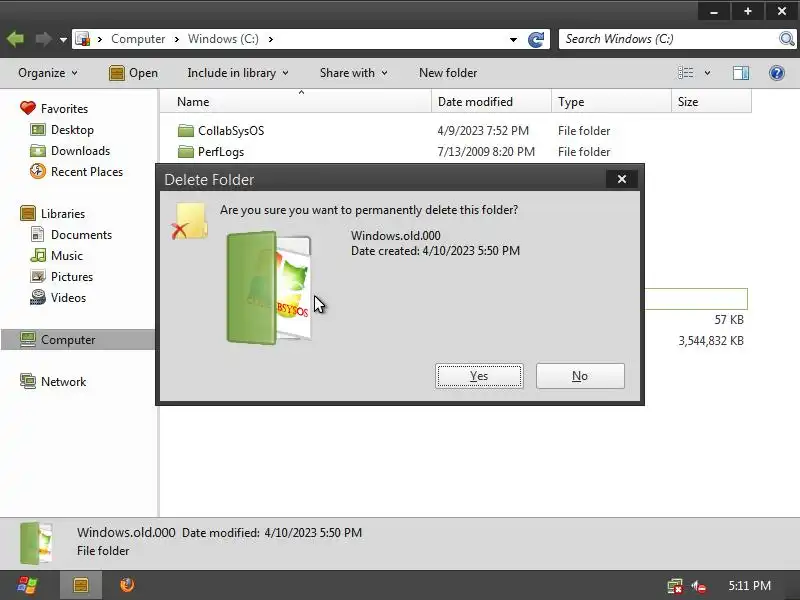
Task: Click the green Back arrow
Action: click(16, 39)
